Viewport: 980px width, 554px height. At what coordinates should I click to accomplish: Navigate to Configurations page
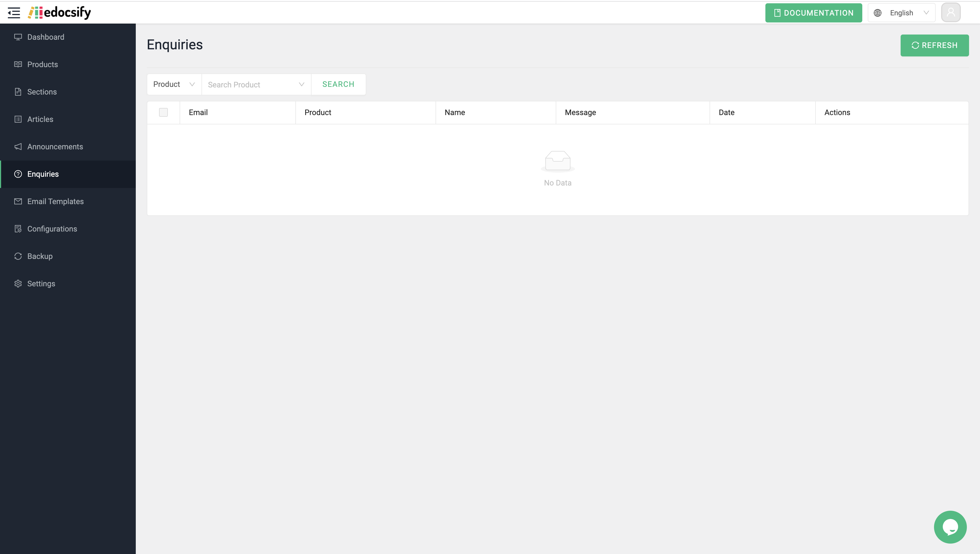click(x=52, y=229)
